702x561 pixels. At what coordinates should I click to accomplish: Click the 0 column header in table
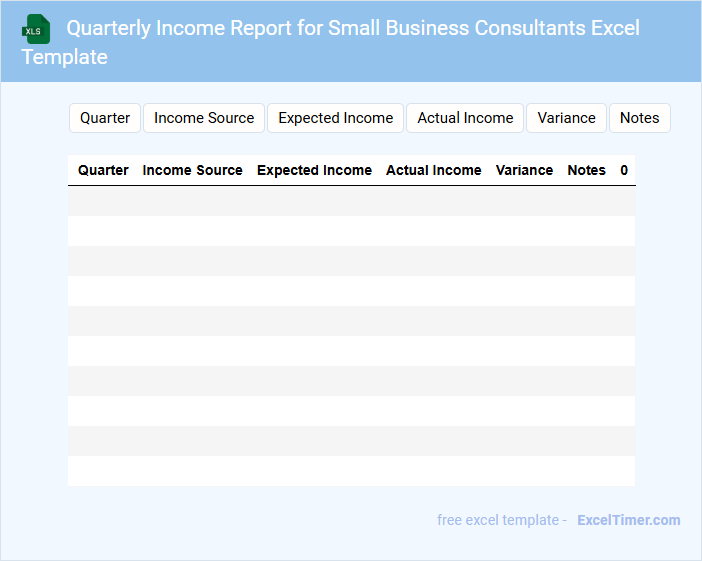click(x=624, y=170)
